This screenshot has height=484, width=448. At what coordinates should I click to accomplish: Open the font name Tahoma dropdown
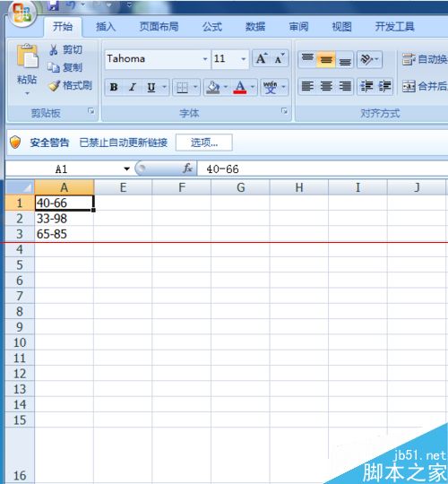point(205,58)
